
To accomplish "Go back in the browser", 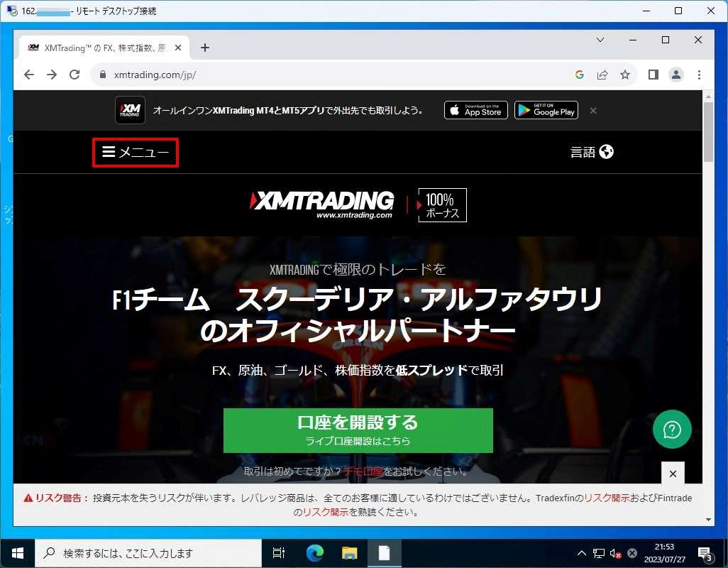I will pos(29,75).
